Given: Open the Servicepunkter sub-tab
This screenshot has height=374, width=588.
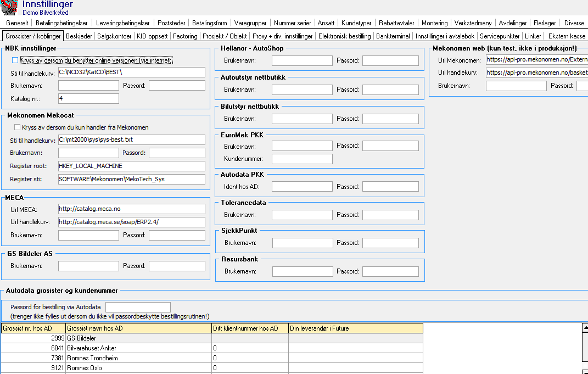Looking at the screenshot, I should click(500, 36).
